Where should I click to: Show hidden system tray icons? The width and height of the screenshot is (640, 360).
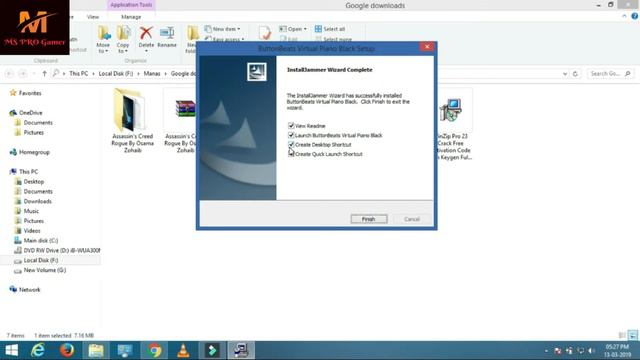coord(546,351)
